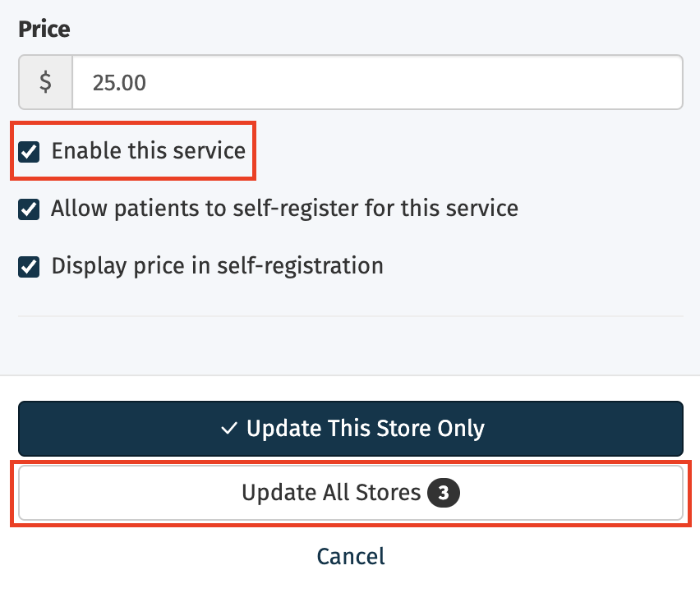Screen dimensions: 700x593
Task: Toggle Display price in self-registration checkbox
Action: 30,267
